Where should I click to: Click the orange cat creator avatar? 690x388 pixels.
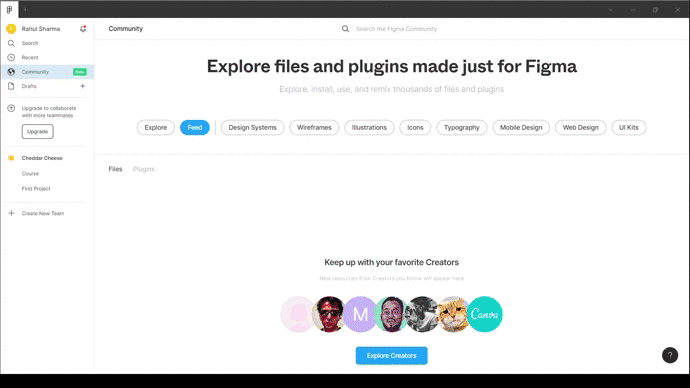pyautogui.click(x=453, y=314)
